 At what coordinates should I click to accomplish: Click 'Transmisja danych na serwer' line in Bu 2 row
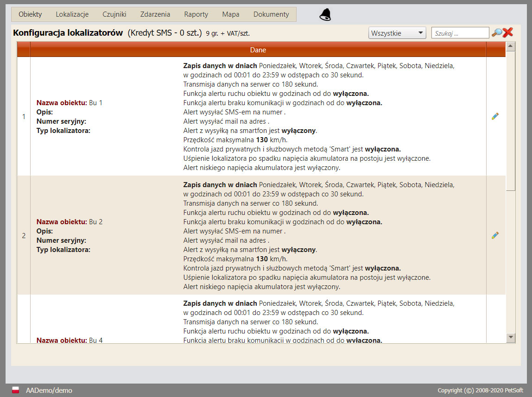[250, 203]
